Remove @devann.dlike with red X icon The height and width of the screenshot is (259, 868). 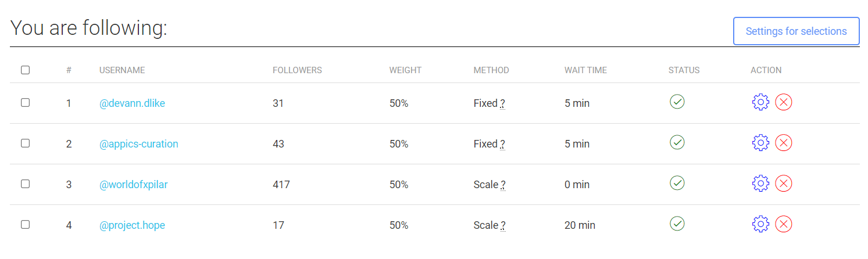point(784,103)
